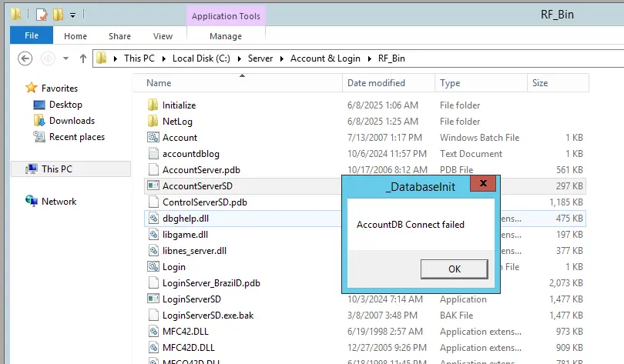Open the Recent locations dropdown arrow

click(x=65, y=58)
